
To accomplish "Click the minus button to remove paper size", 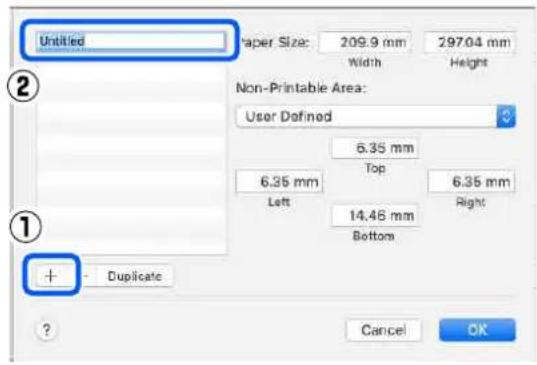I will (86, 276).
